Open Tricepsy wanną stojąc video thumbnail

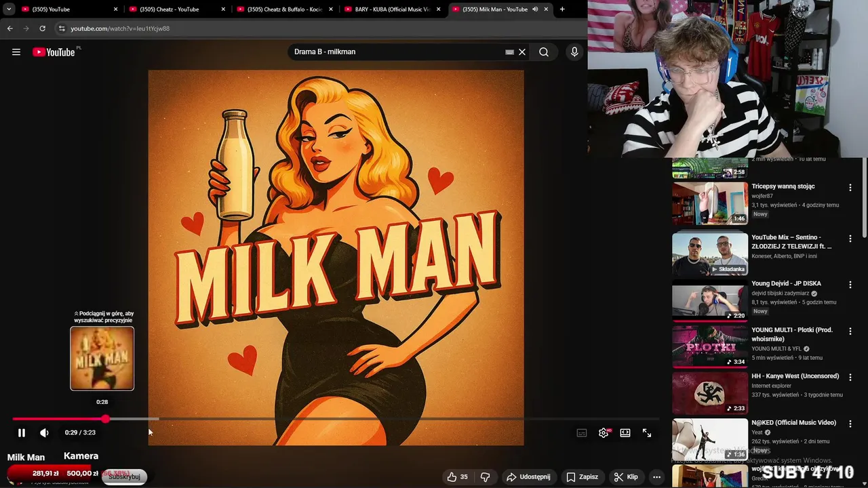710,203
